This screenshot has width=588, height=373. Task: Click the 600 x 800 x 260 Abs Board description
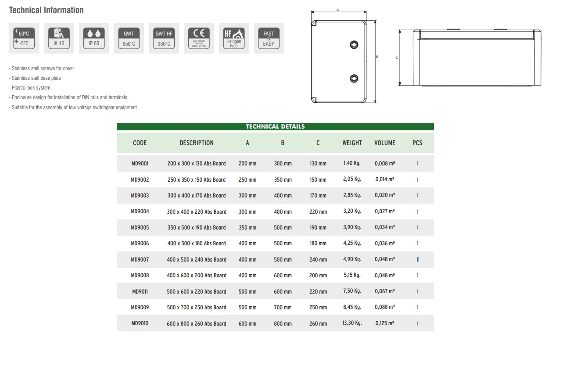pyautogui.click(x=197, y=323)
